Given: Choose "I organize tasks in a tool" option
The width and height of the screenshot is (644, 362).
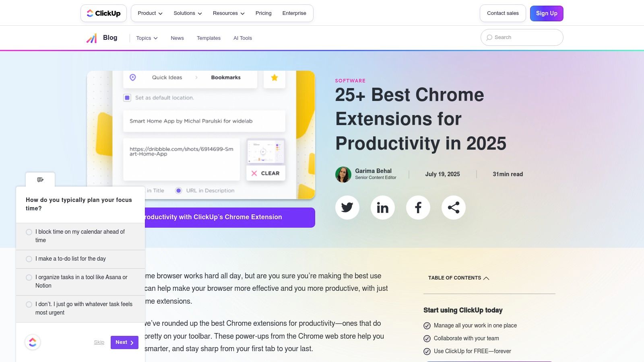Looking at the screenshot, I should (x=29, y=278).
